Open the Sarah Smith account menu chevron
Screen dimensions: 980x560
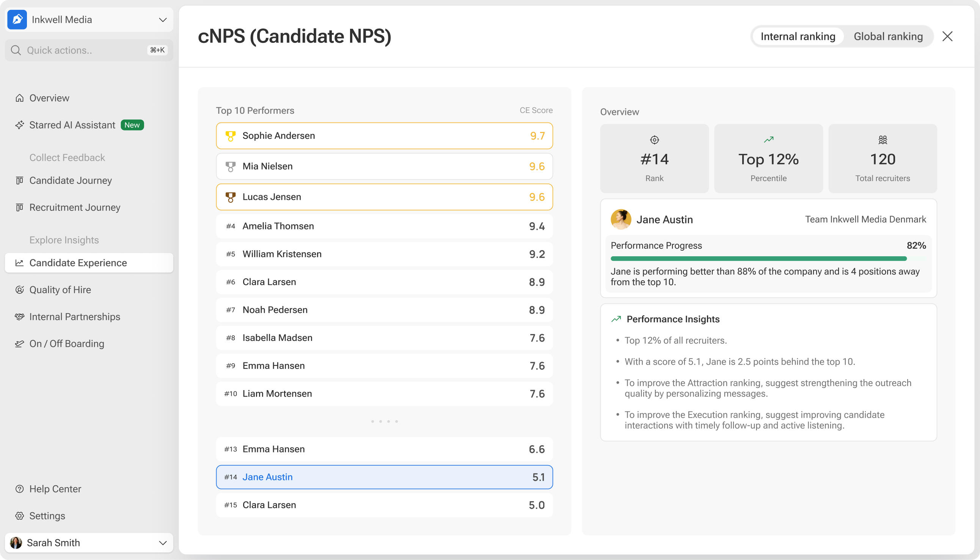point(163,543)
